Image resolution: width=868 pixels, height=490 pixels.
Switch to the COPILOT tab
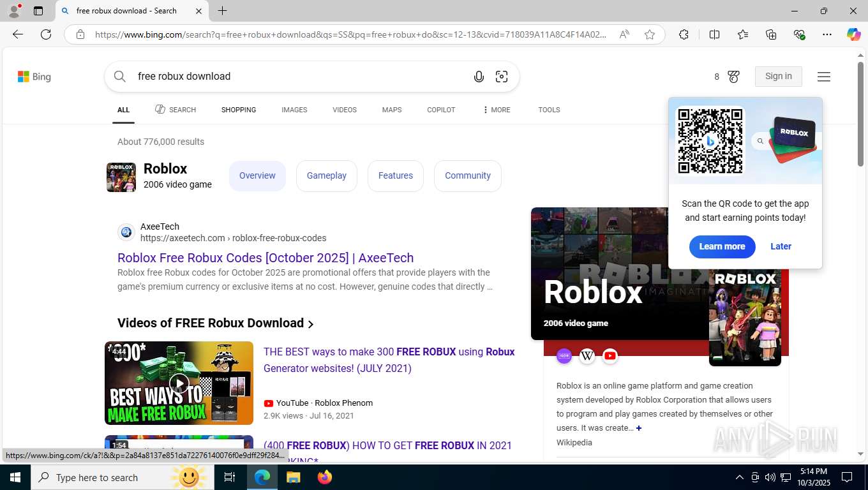click(441, 110)
